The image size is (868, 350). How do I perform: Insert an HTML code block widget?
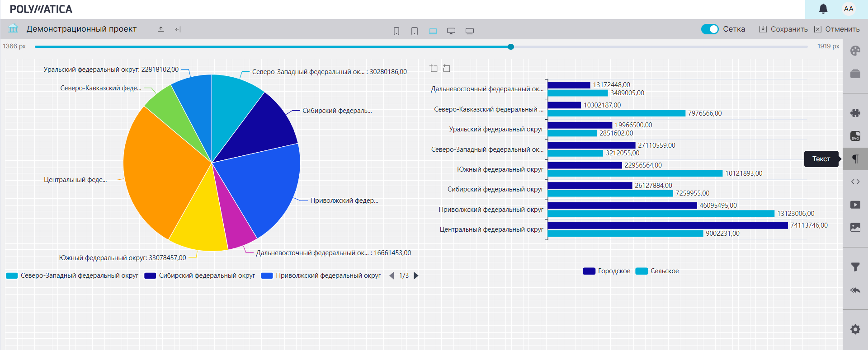click(855, 182)
